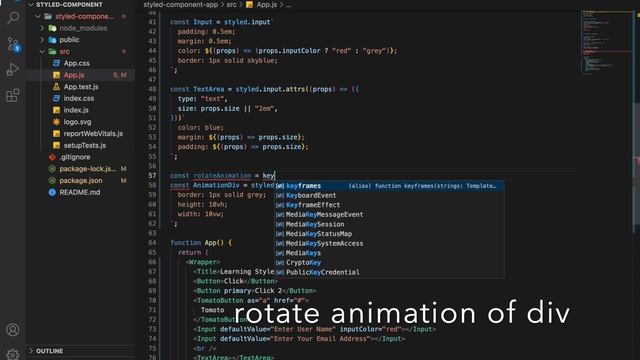The image size is (640, 360).
Task: Click line number 57 in gutter
Action: point(152,176)
